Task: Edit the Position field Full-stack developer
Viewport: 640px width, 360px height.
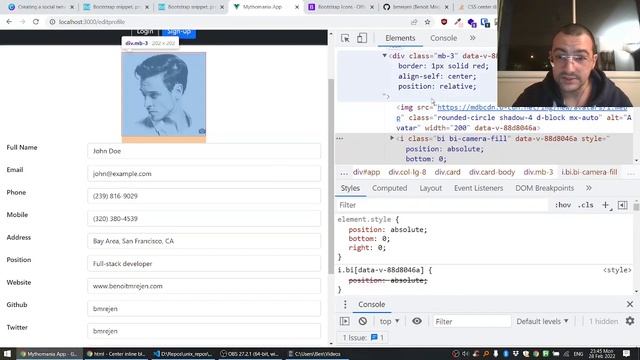Action: click(204, 264)
